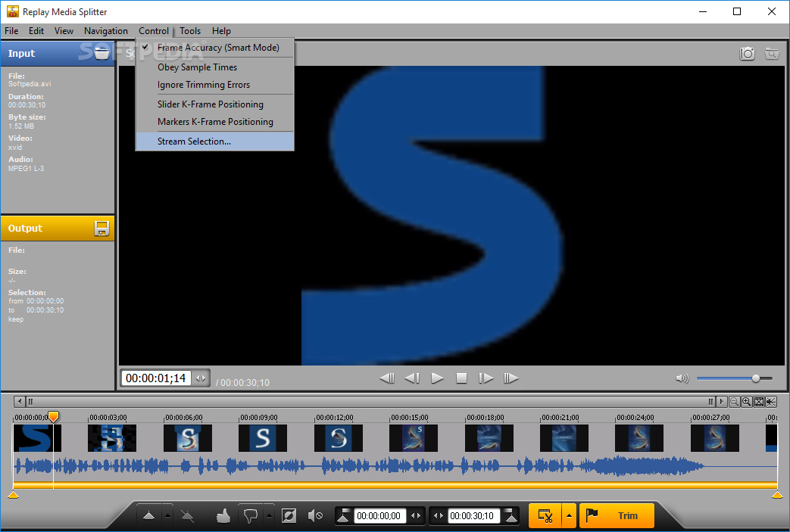This screenshot has height=532, width=790.
Task: Open the View menu
Action: 64,31
